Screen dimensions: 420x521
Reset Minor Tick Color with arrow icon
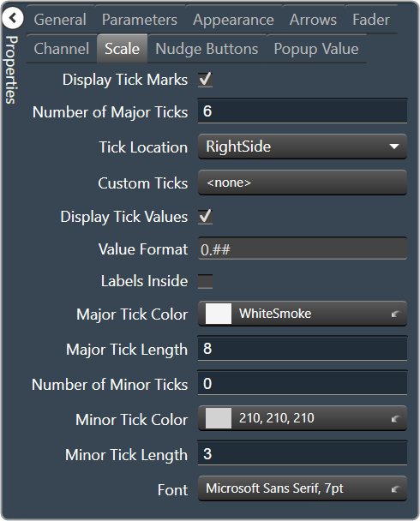point(395,419)
